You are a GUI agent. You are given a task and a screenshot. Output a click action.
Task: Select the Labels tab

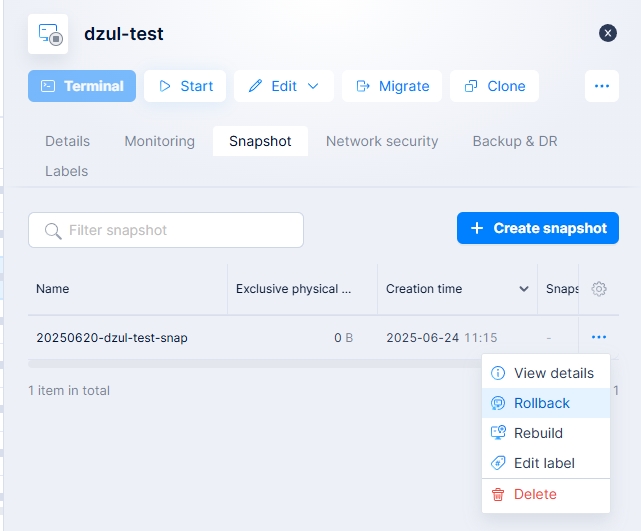66,171
